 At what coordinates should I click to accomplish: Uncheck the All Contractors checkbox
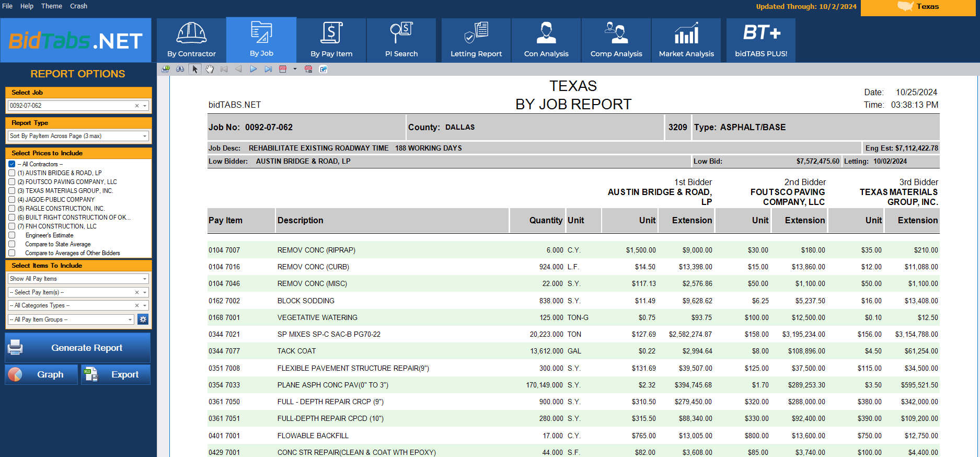click(11, 164)
